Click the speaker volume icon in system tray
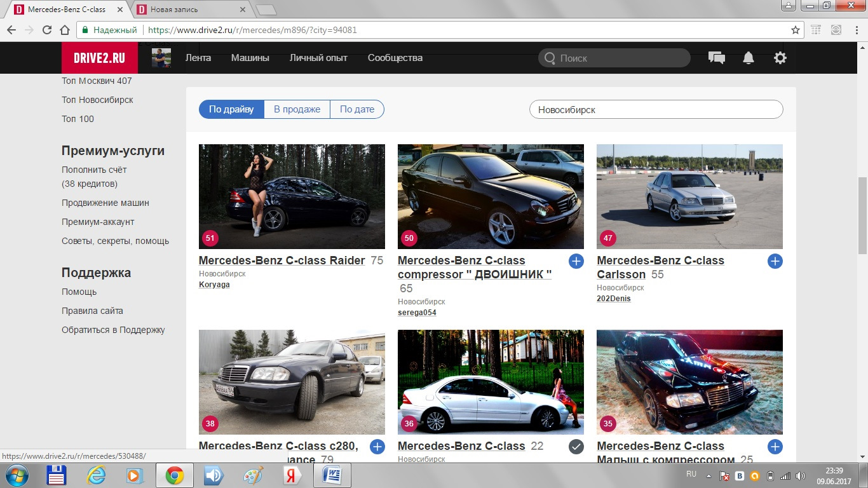 point(801,475)
